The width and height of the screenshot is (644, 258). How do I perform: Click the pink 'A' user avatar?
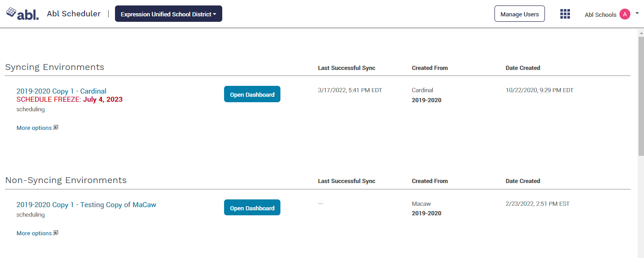[x=625, y=15]
